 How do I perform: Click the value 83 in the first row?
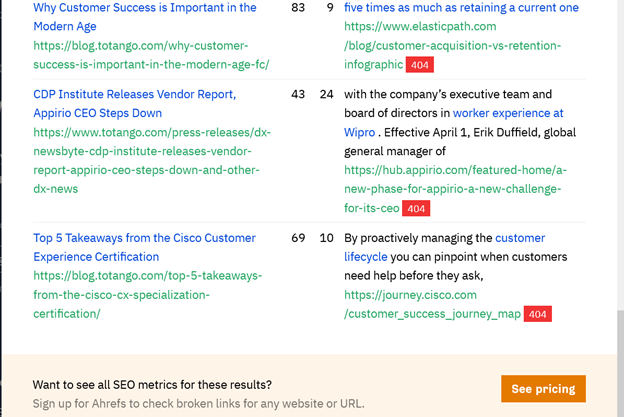(x=298, y=8)
